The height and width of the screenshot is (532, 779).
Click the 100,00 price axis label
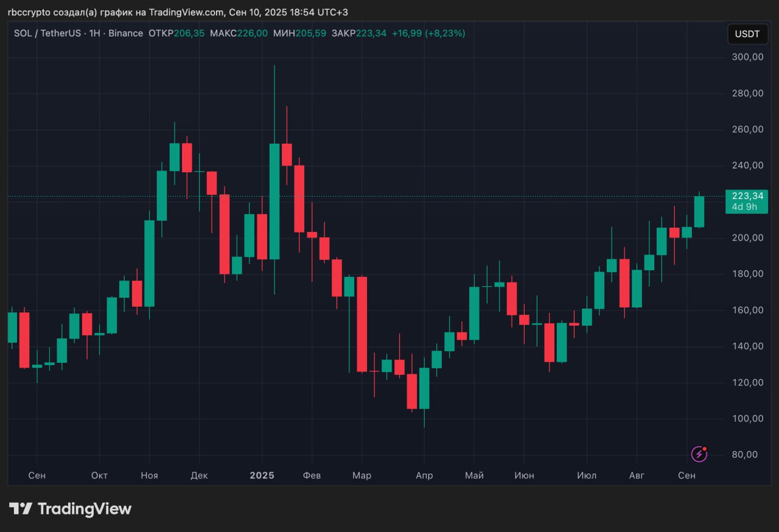747,418
